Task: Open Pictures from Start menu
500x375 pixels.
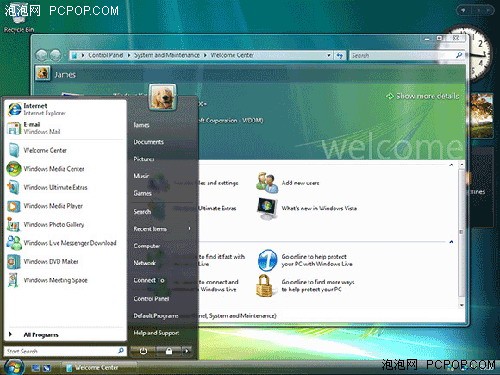Action: pyautogui.click(x=144, y=159)
